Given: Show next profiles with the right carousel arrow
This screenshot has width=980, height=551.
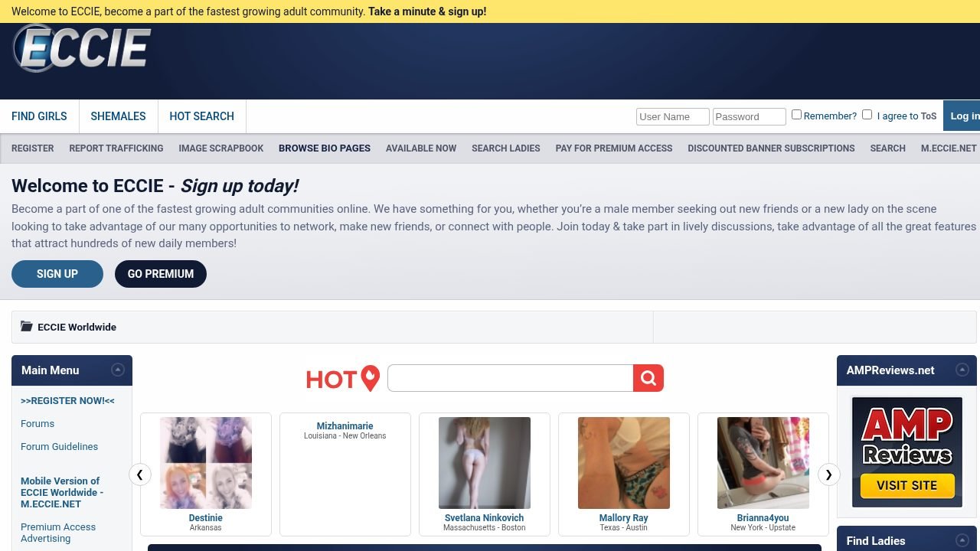Looking at the screenshot, I should pos(828,474).
